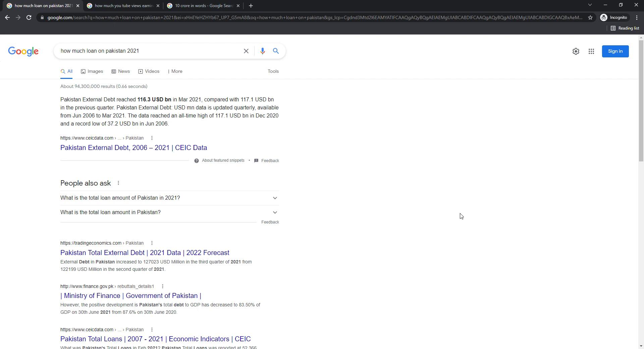Switch to '10 crore in words' browser tab
The width and height of the screenshot is (644, 349).
tap(203, 6)
